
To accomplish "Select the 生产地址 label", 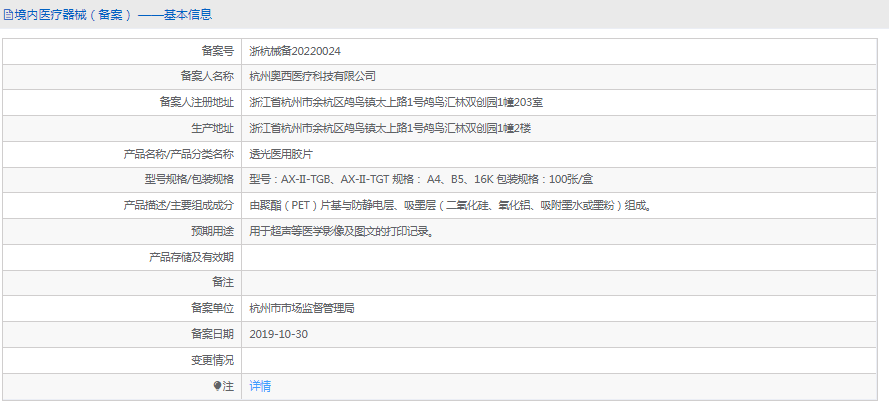I will (213, 129).
